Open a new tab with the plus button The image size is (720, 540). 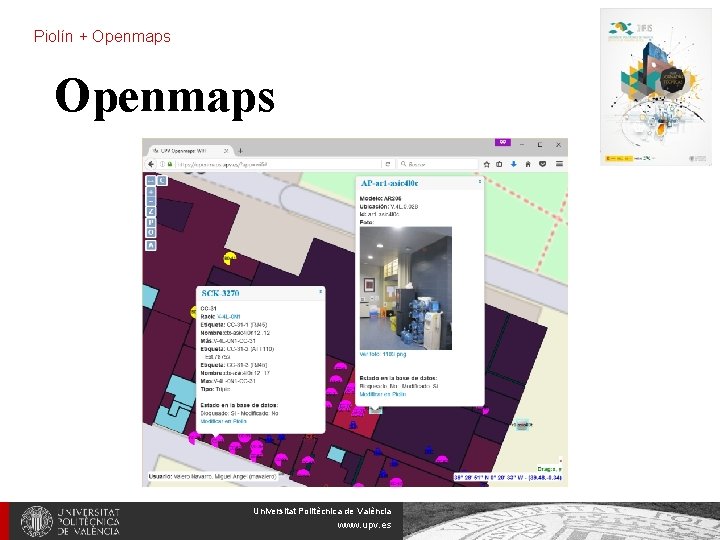pyautogui.click(x=240, y=151)
